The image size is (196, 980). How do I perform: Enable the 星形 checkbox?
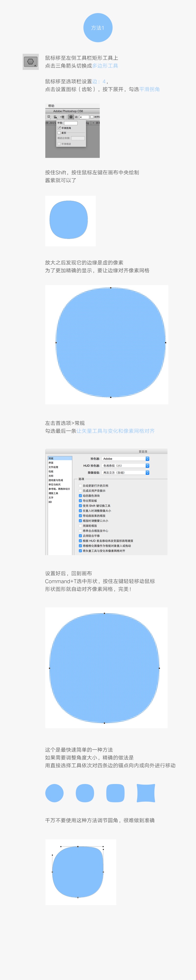coord(59,133)
